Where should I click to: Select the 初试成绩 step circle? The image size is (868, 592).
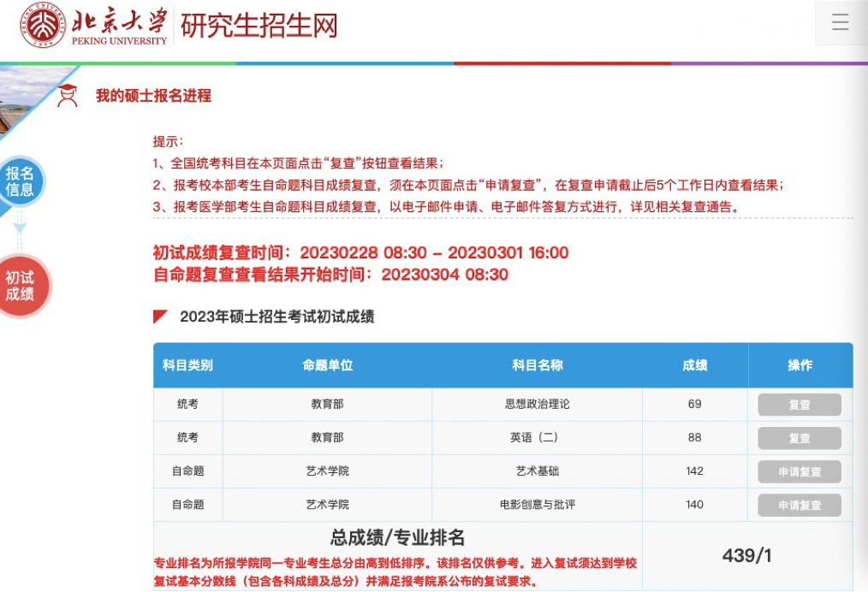coord(21,286)
